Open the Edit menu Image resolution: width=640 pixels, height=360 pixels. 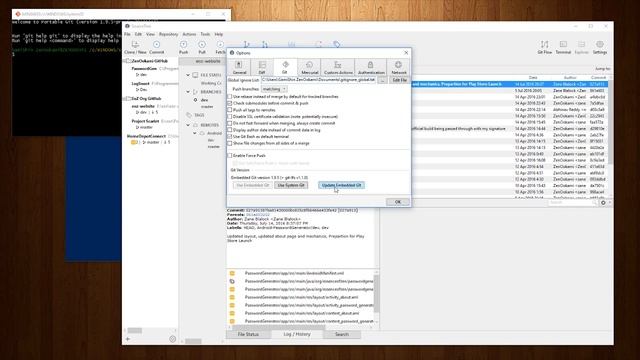pyautogui.click(x=138, y=34)
